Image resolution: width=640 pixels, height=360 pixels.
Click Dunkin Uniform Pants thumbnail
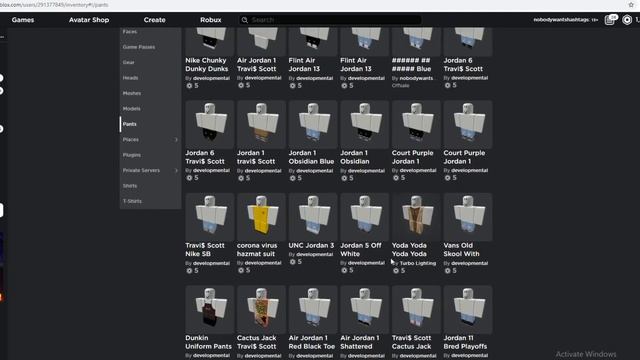tap(210, 310)
